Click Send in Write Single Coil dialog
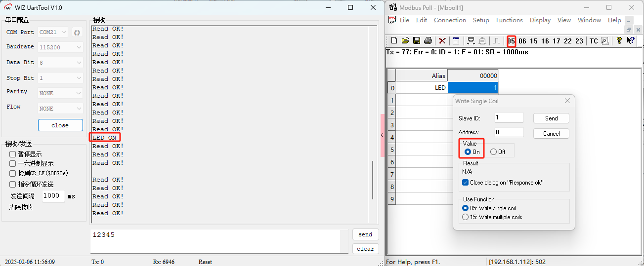The height and width of the screenshot is (266, 644). pyautogui.click(x=551, y=118)
